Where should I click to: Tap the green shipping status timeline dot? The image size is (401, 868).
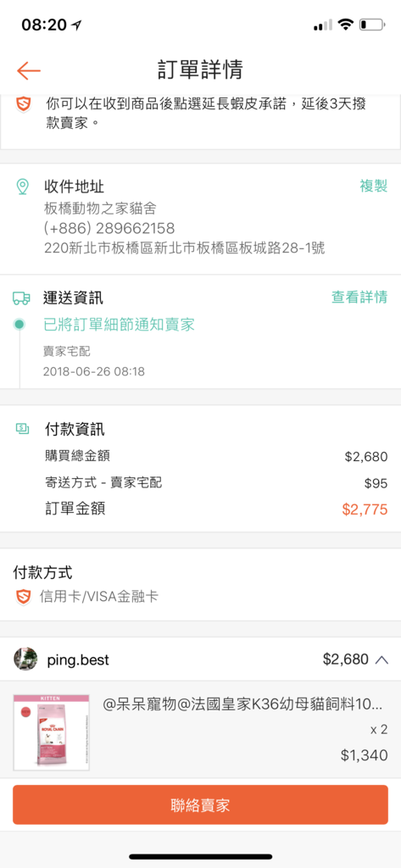[19, 325]
